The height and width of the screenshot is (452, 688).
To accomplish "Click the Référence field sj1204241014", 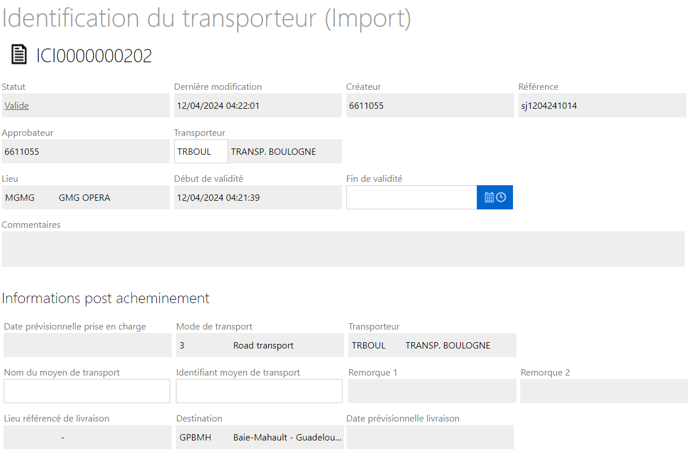I will pos(602,105).
